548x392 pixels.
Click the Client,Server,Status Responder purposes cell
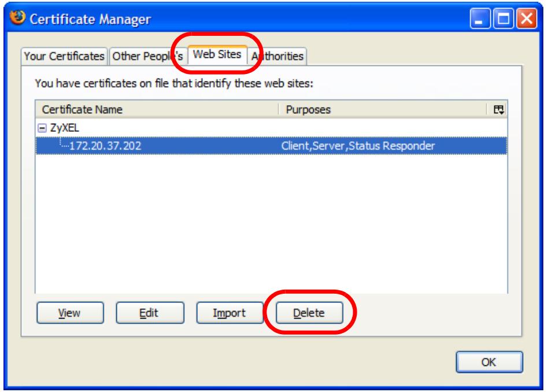pos(358,146)
